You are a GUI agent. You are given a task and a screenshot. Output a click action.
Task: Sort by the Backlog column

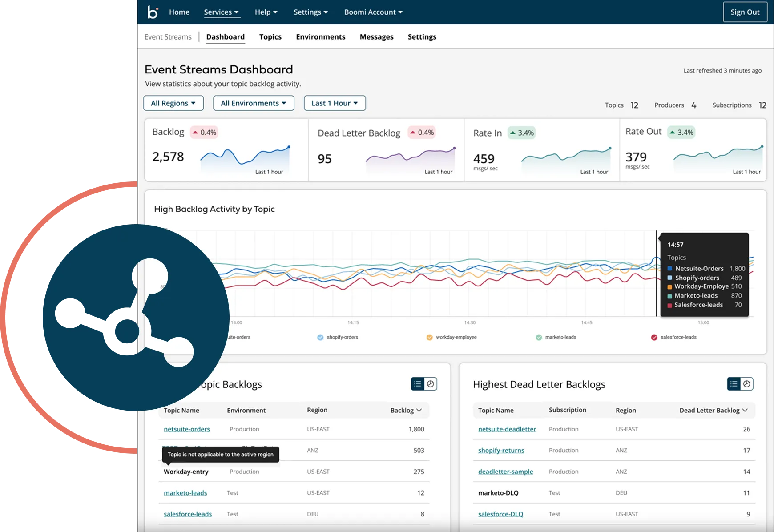coord(406,410)
